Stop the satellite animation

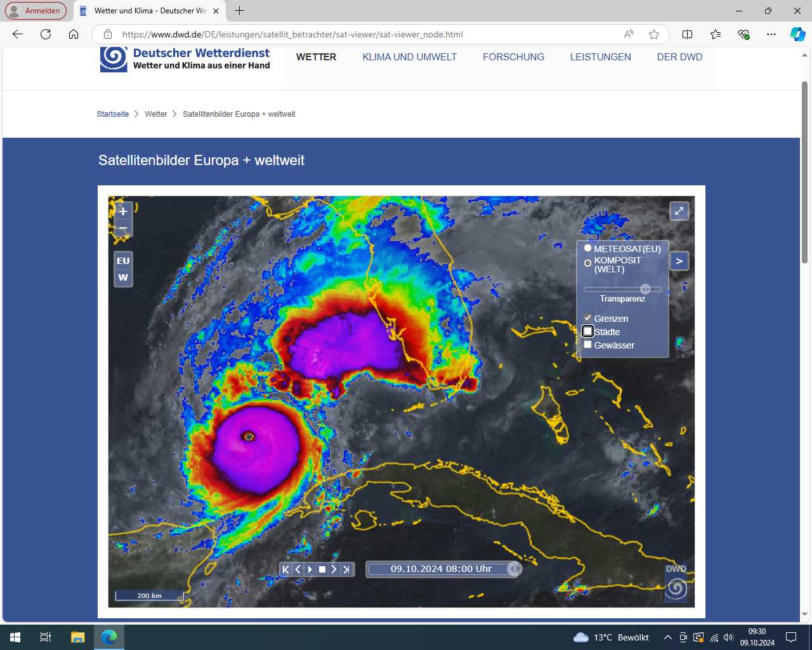322,569
